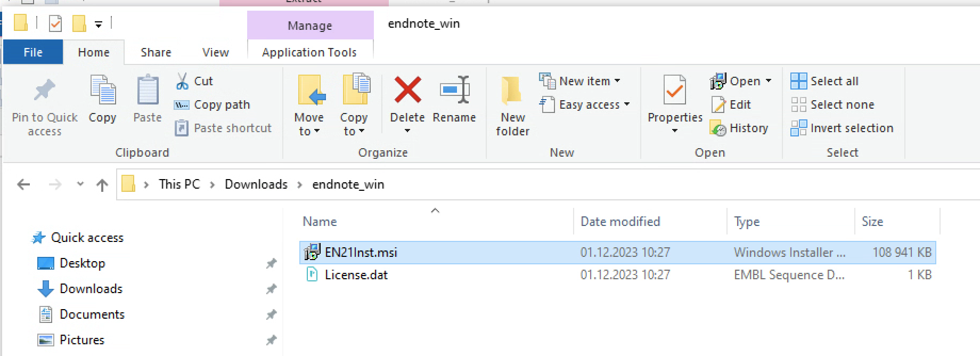Image resolution: width=980 pixels, height=356 pixels.
Task: Click Pin to Quick access icon
Action: coord(44,90)
